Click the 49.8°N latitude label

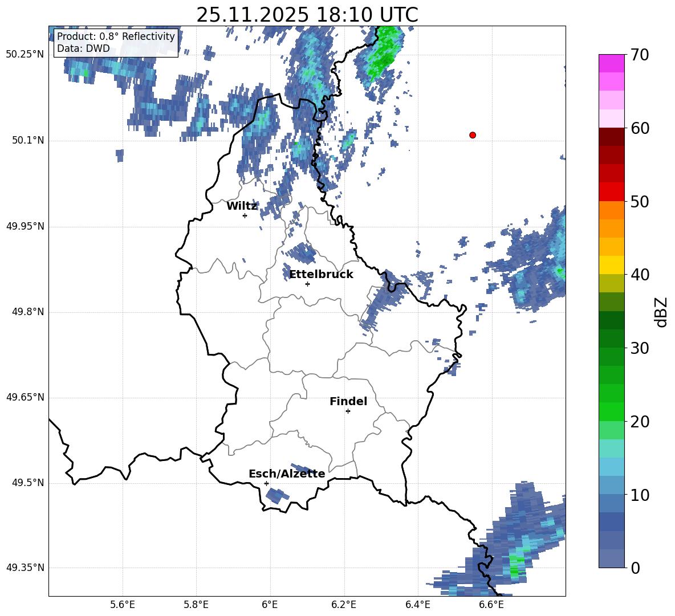pos(29,312)
